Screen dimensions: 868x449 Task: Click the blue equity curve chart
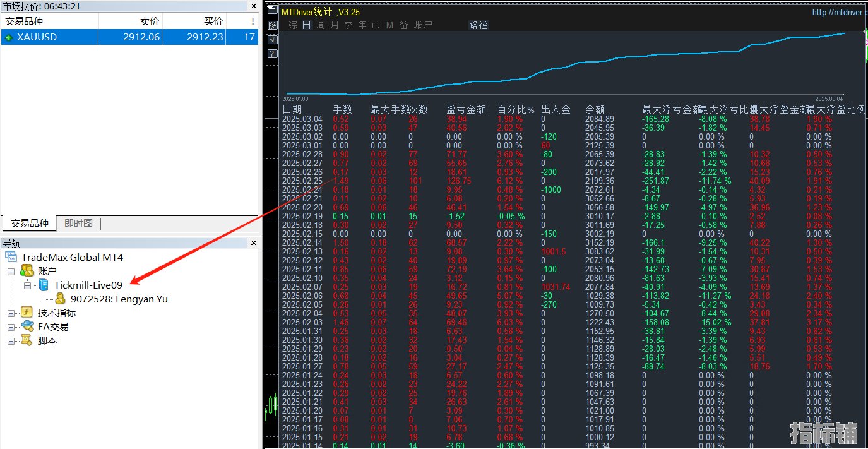point(566,63)
